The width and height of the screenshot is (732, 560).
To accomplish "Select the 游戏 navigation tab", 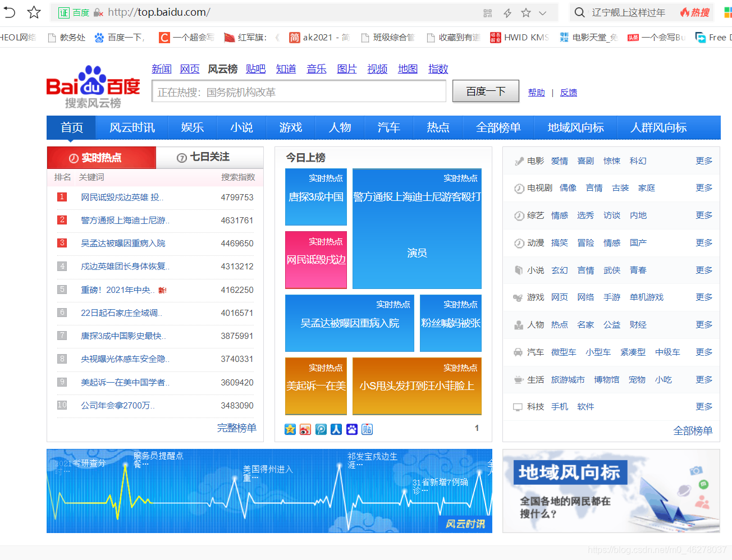I will 291,127.
